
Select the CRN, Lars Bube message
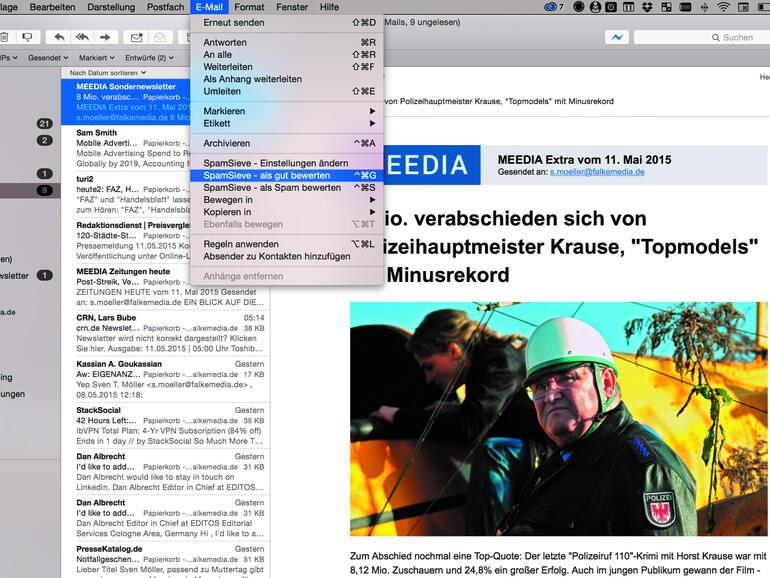point(165,333)
